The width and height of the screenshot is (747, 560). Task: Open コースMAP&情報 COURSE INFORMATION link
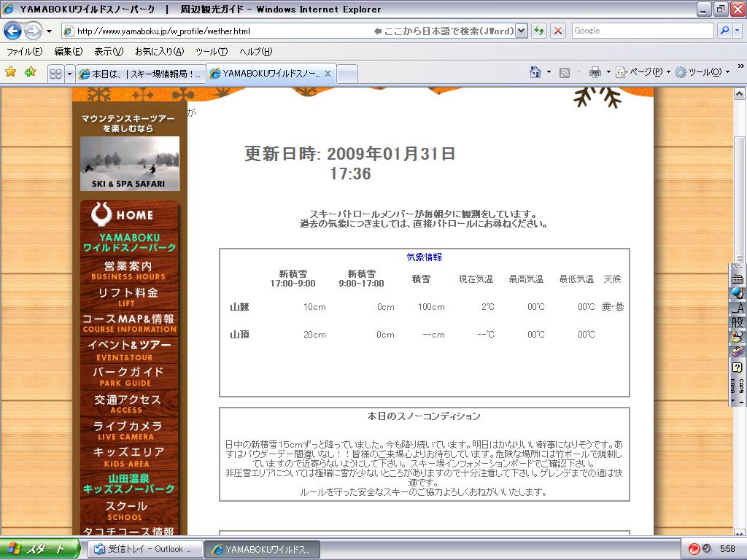pyautogui.click(x=129, y=323)
